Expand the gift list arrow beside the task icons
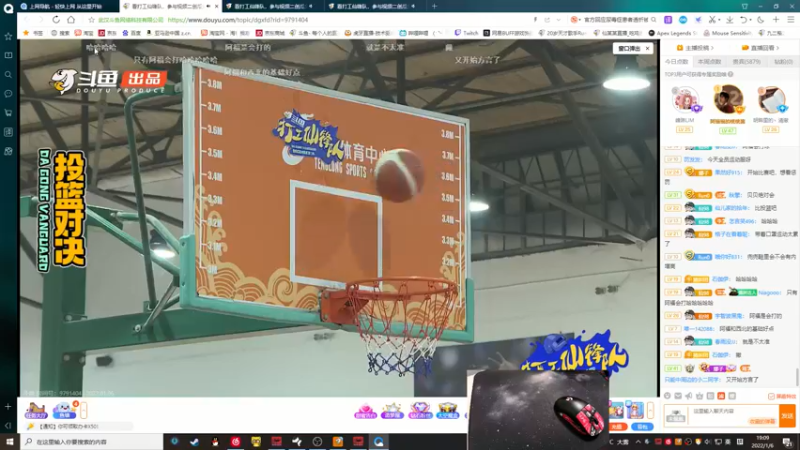Image resolution: width=800 pixels, height=450 pixels. [84, 410]
